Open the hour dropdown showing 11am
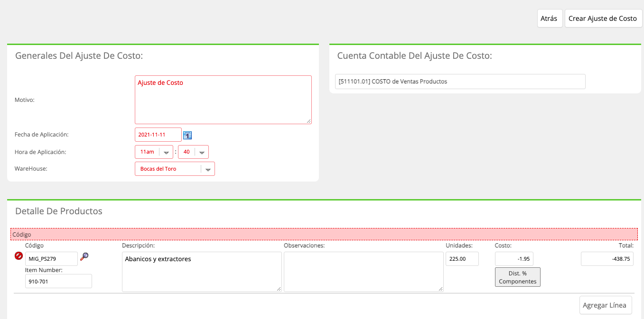The height and width of the screenshot is (319, 644). pos(154,152)
